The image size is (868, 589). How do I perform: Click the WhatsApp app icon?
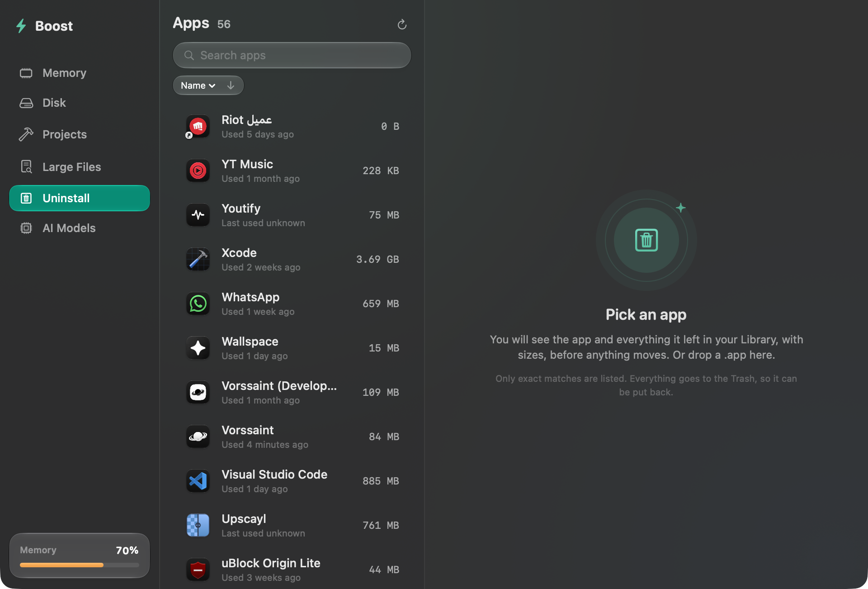coord(198,304)
